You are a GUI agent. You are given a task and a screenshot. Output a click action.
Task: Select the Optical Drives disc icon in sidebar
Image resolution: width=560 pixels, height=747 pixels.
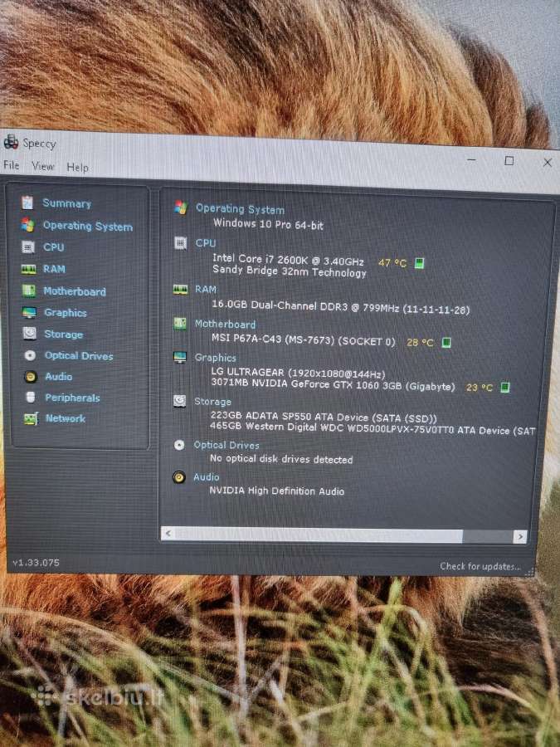pos(30,355)
